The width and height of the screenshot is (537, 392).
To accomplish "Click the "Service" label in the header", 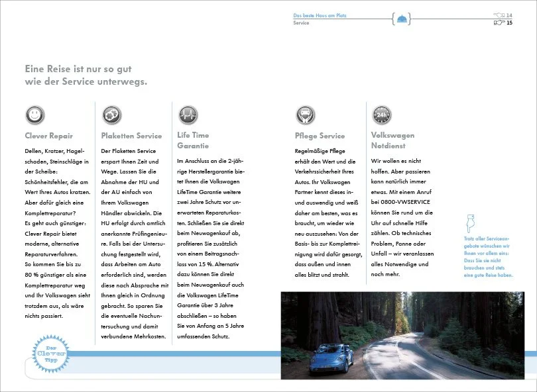I will [x=301, y=23].
